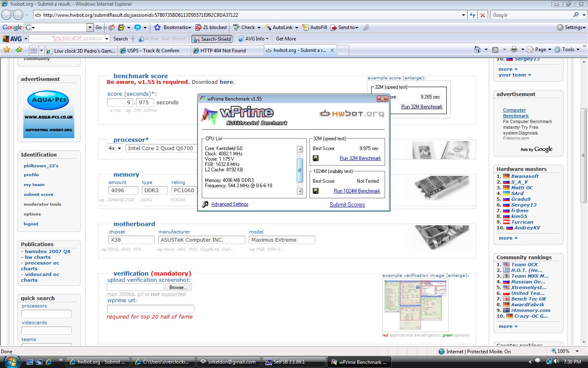Click the Go button on Google toolbar
588x368 pixels.
tap(98, 27)
